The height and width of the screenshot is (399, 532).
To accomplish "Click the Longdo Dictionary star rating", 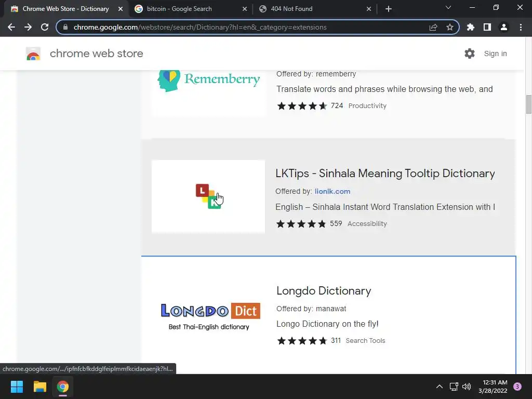I will 302,341.
